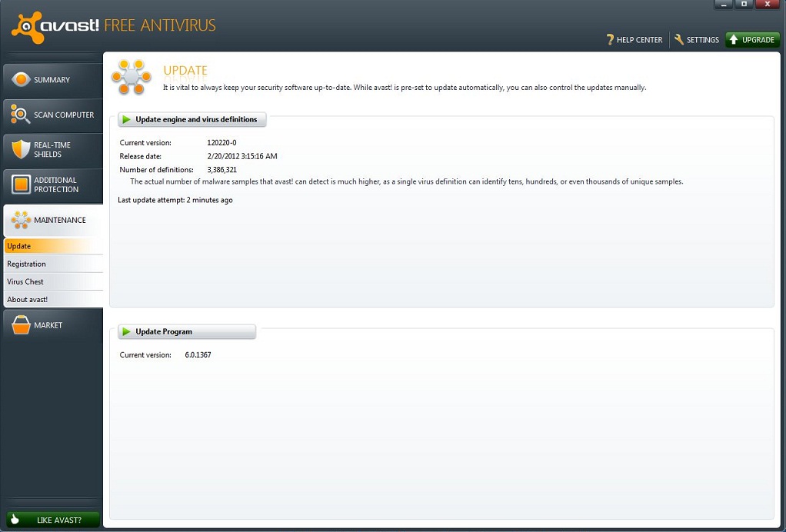
Task: Start Update engine and virus definitions
Action: 192,119
